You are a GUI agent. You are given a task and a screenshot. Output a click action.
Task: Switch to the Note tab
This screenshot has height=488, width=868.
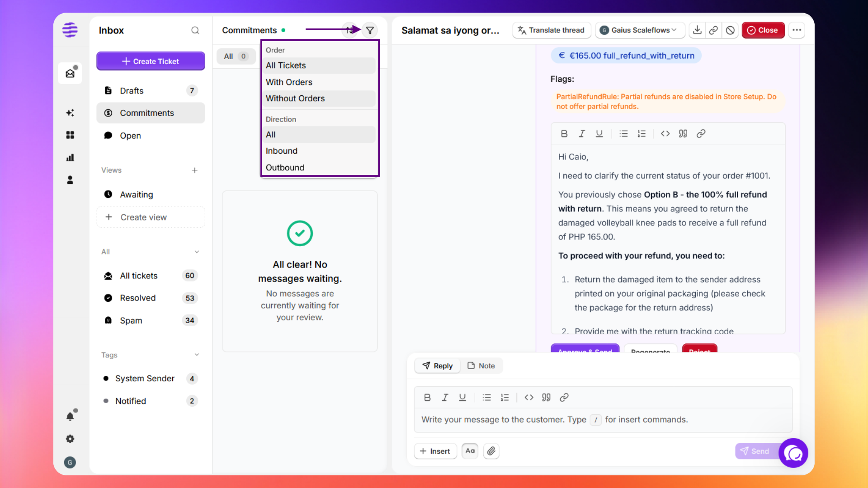[481, 366]
